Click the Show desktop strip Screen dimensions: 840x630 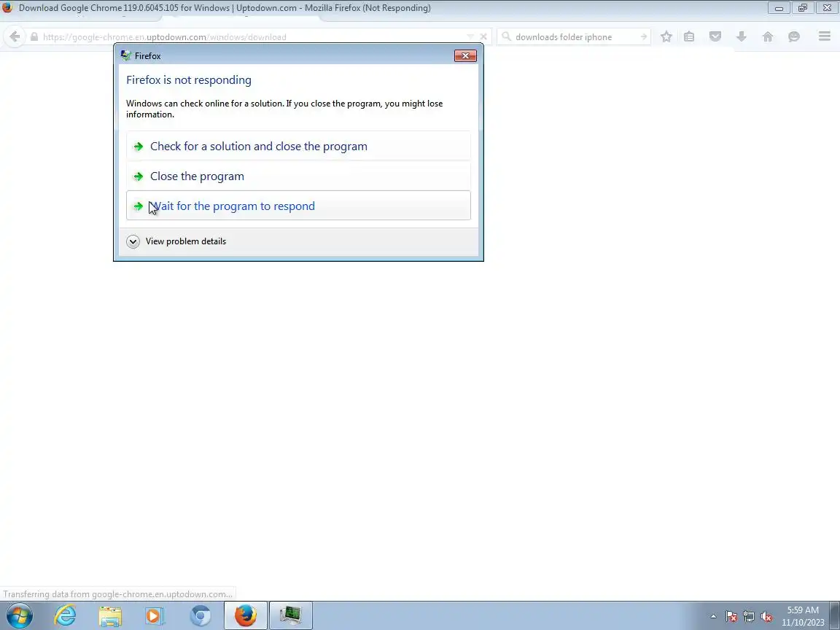835,615
